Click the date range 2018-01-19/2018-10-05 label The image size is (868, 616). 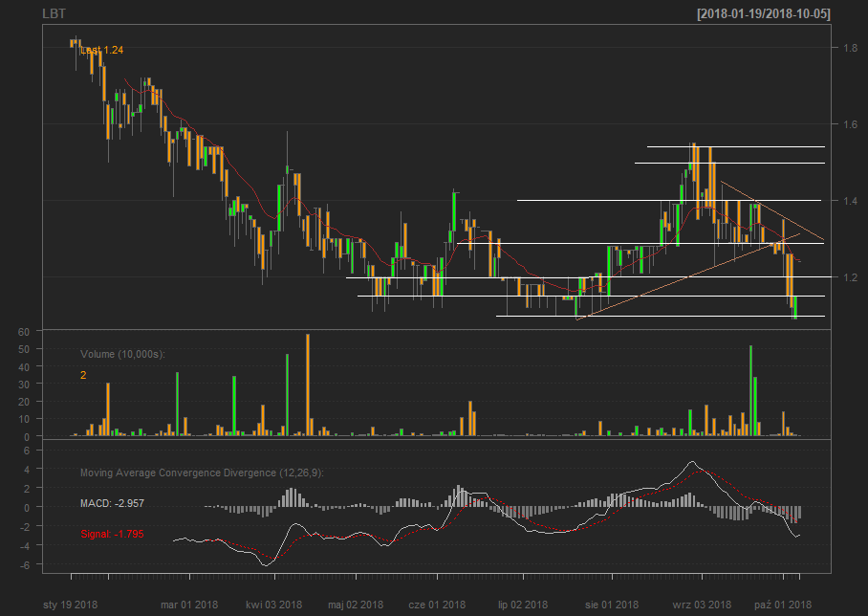click(x=764, y=13)
